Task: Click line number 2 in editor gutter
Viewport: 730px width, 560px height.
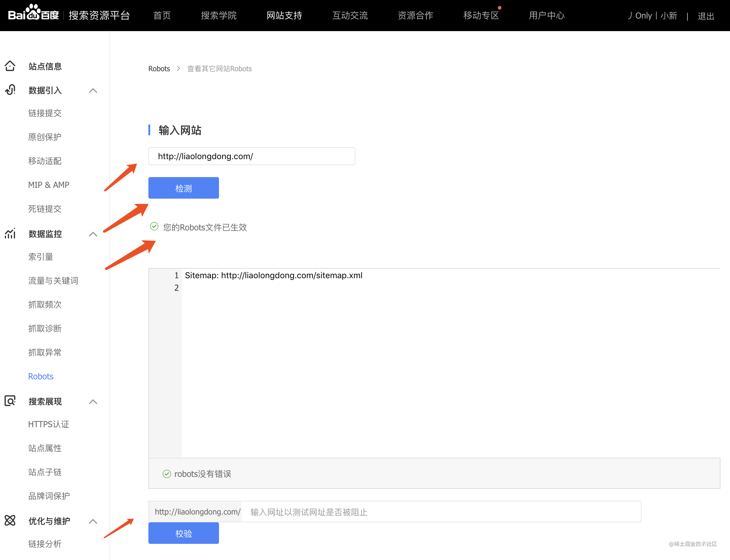Action: pos(177,288)
